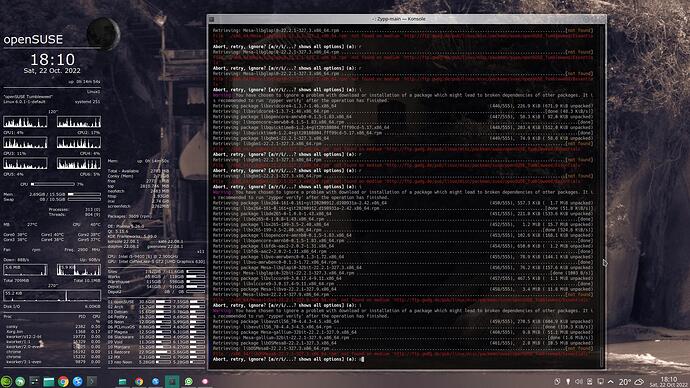Open the second green launcher icon
This screenshot has width=690, height=388.
20,381
